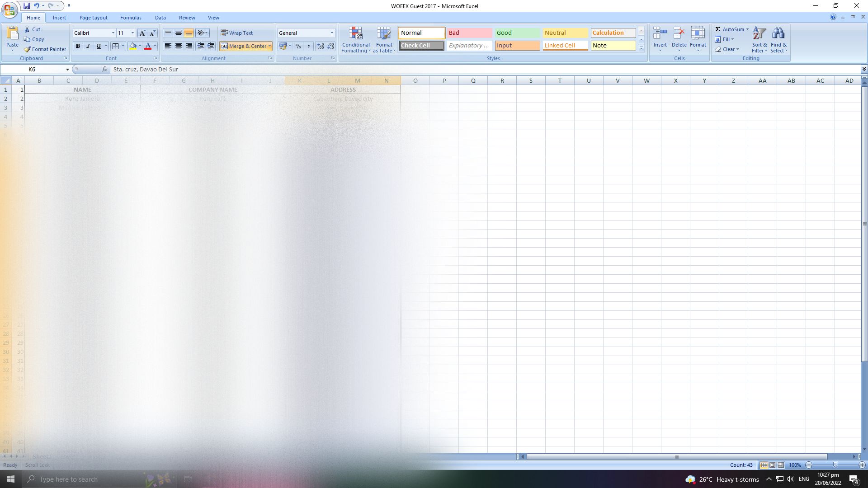Click Merge & Center button
Image resolution: width=868 pixels, height=488 pixels.
pos(244,46)
